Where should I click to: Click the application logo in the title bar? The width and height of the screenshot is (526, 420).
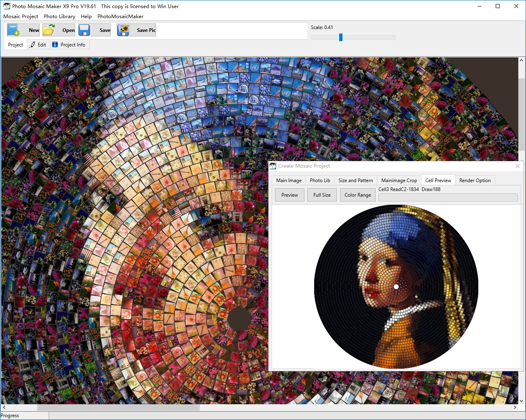6,6
